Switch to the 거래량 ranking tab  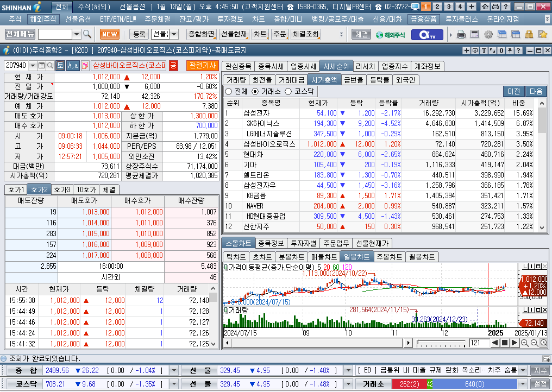pos(236,80)
